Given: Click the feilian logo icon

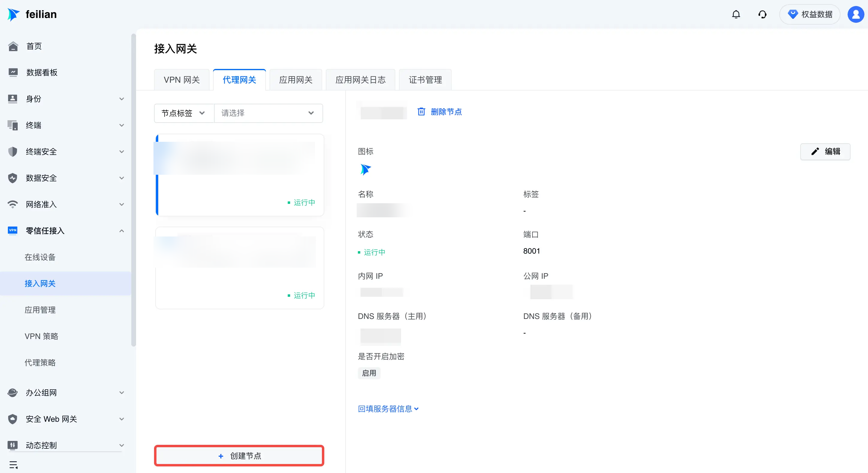Looking at the screenshot, I should tap(13, 14).
